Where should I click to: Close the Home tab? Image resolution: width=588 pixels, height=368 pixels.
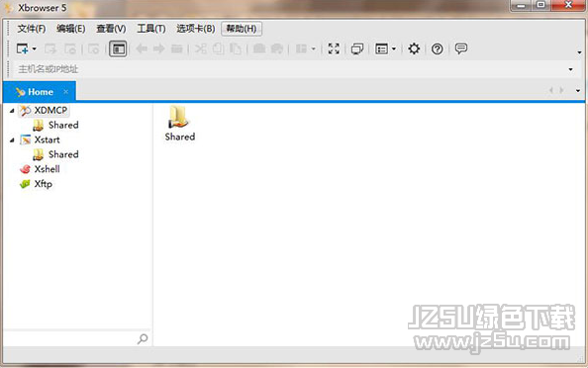[x=66, y=92]
